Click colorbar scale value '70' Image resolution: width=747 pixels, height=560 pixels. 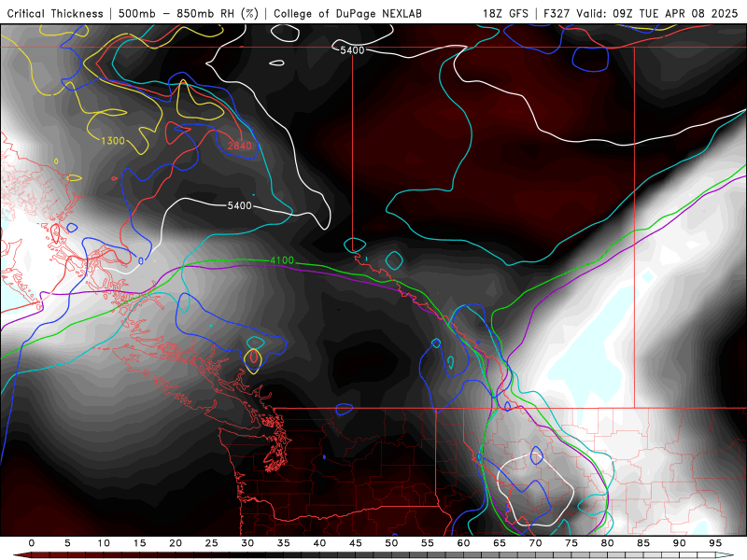535,543
